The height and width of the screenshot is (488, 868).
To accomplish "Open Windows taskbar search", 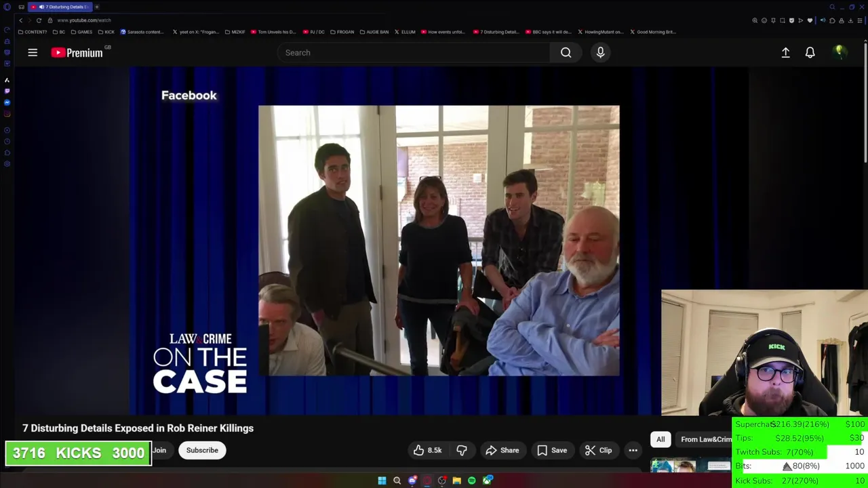I will click(x=397, y=481).
